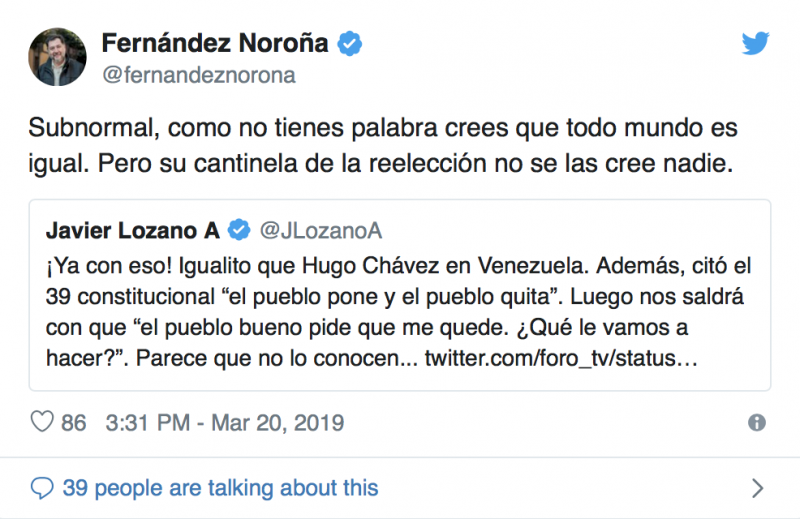Open the tweet info icon
Image resolution: width=800 pixels, height=519 pixels.
tap(757, 422)
